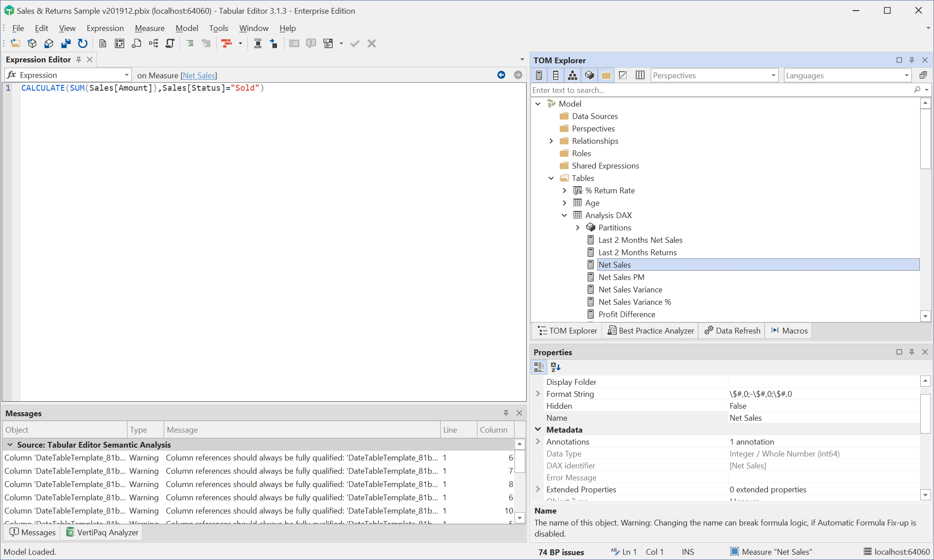Toggle show hierarchies filter button
Image resolution: width=934 pixels, height=560 pixels.
[573, 75]
